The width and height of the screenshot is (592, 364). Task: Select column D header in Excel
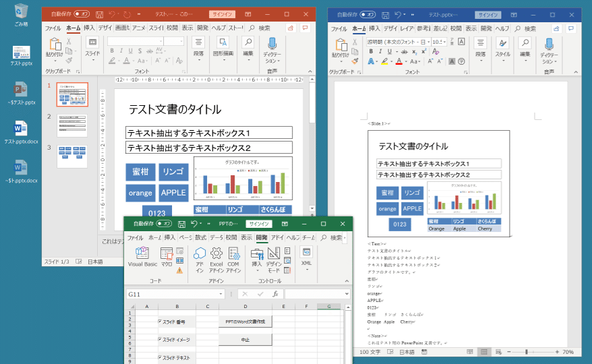click(245, 306)
